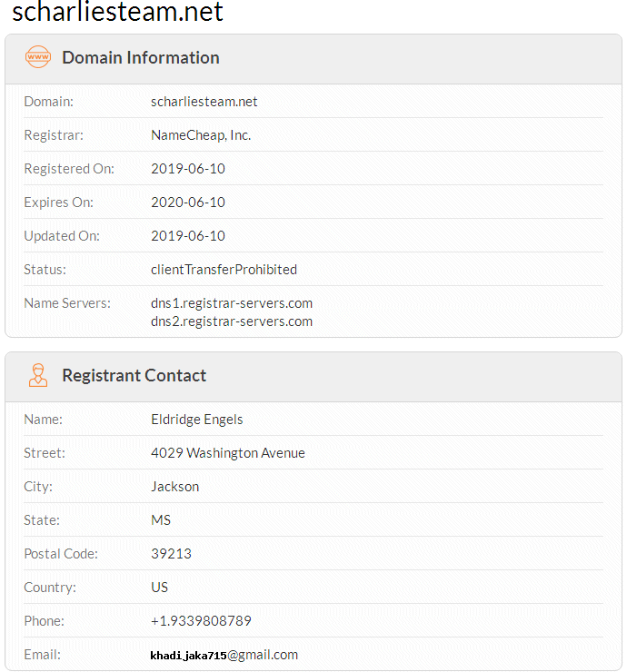
Task: Select the domain value scharliesteam.net
Action: 204,102
